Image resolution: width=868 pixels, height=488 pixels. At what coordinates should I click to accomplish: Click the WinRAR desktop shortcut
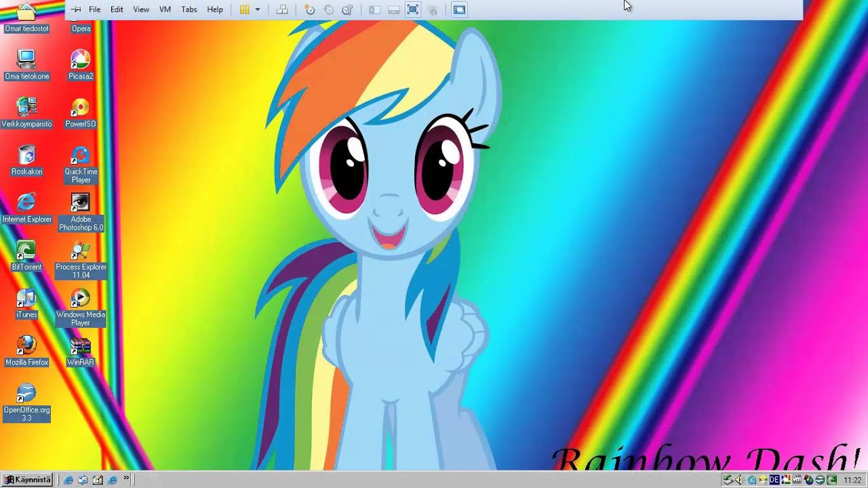click(x=81, y=351)
